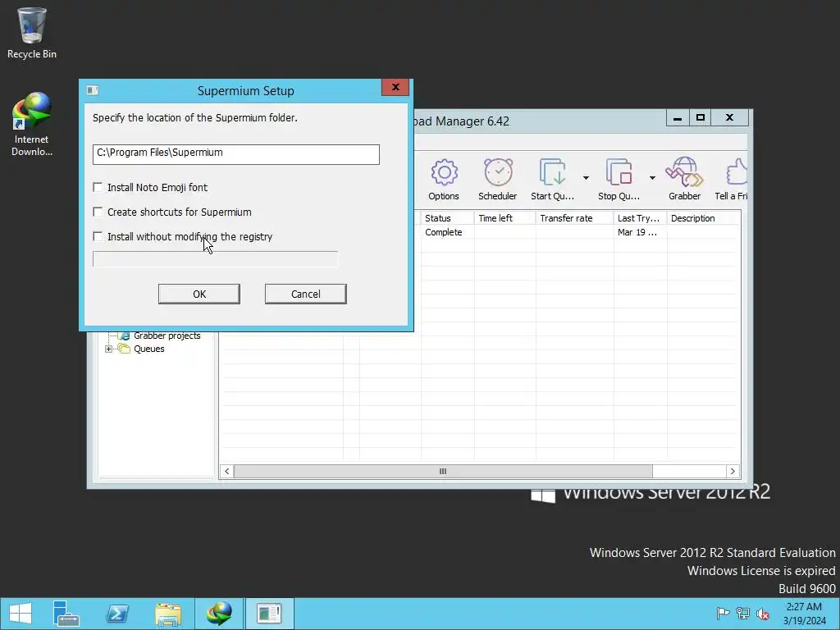
Task: Select Grabber projects in category tree
Action: click(167, 336)
